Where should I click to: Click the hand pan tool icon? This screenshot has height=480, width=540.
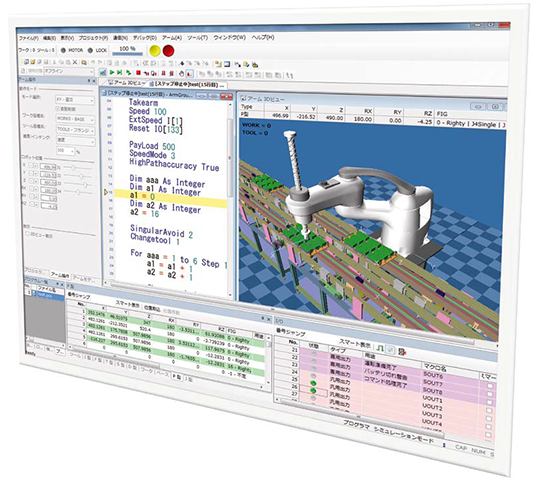point(181,73)
